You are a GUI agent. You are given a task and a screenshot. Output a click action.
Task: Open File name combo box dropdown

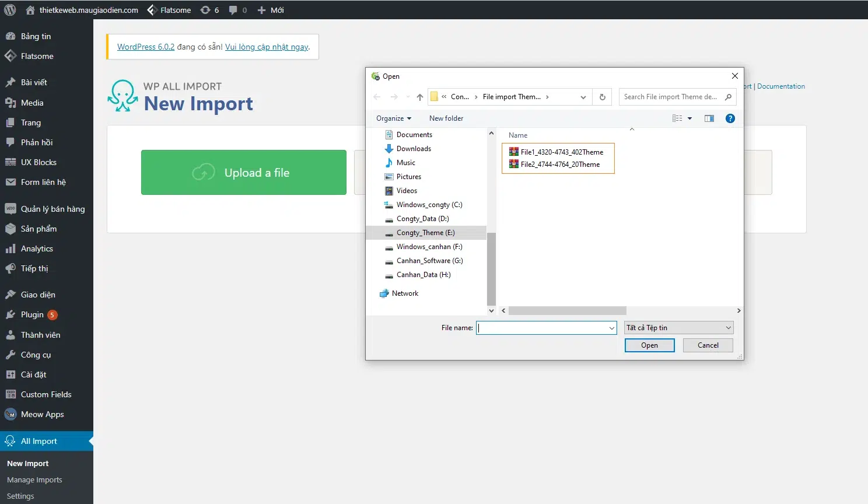point(611,328)
